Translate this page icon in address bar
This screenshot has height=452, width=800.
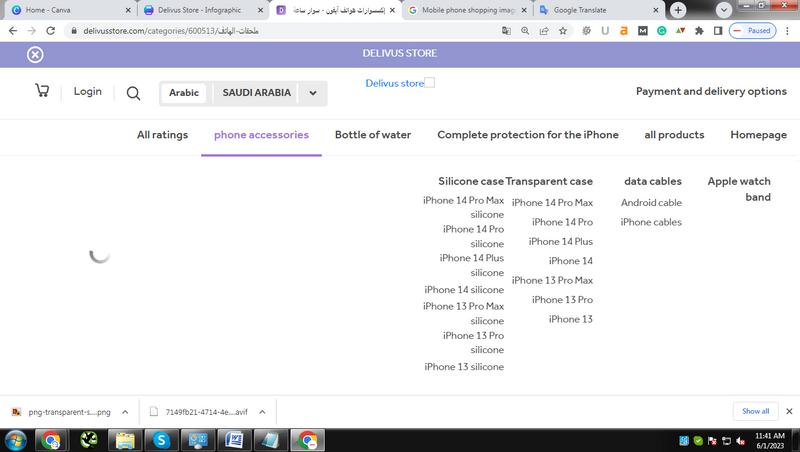click(x=506, y=31)
